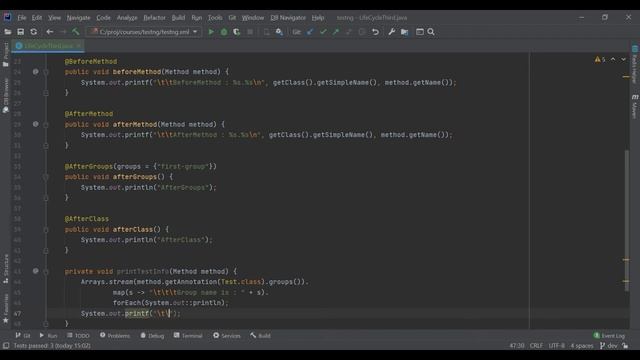
Task: Open the Git tool window button
Action: (x=23, y=336)
